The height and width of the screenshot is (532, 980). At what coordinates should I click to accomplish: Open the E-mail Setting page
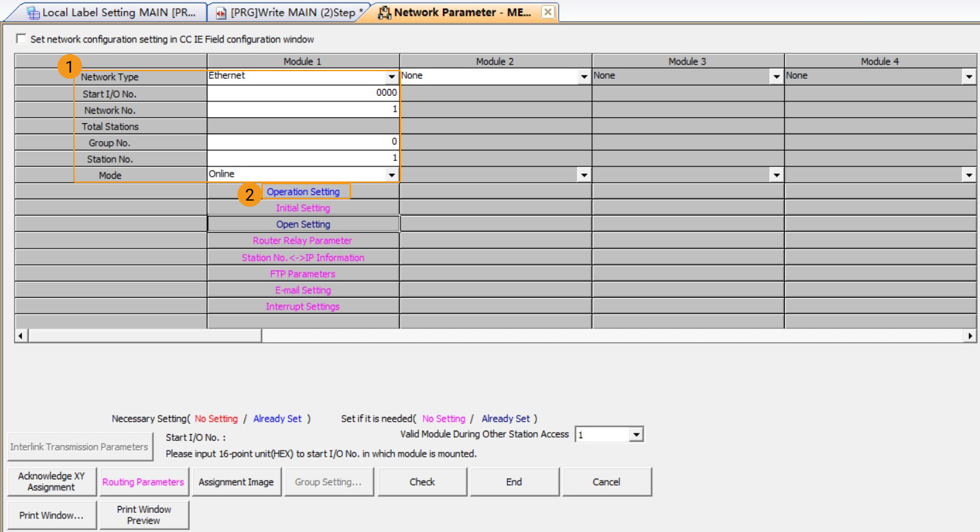point(303,290)
